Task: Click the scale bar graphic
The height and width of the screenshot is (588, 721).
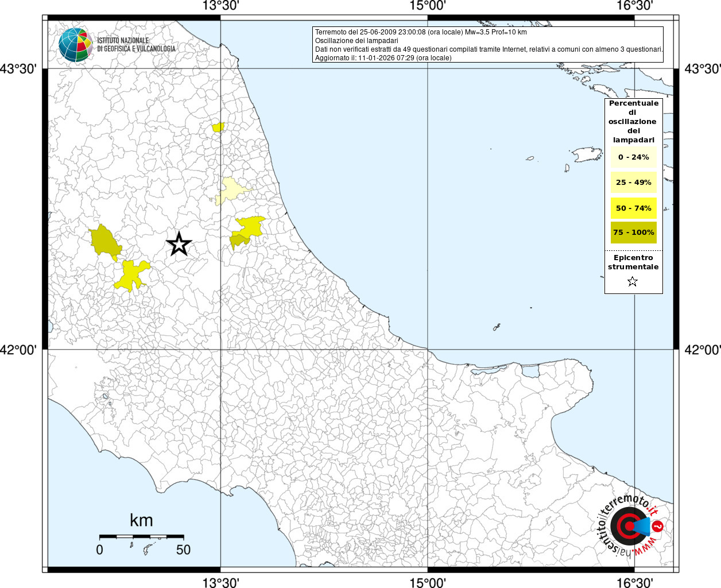Action: [141, 536]
